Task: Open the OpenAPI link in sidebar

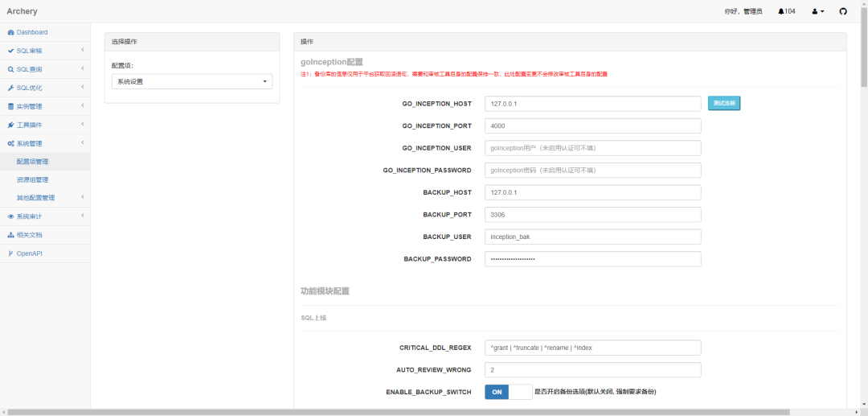Action: pyautogui.click(x=29, y=253)
